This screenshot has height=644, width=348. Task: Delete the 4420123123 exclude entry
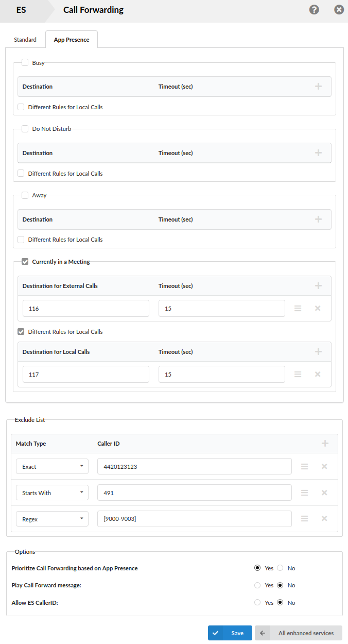pyautogui.click(x=324, y=467)
